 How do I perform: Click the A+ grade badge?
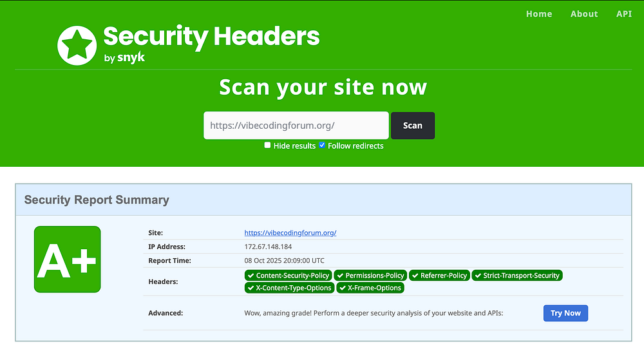pyautogui.click(x=68, y=259)
